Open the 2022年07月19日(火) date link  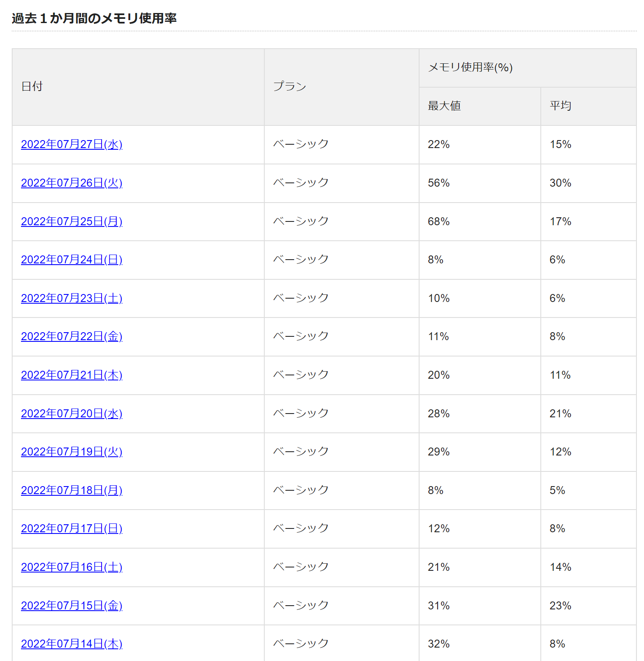[72, 452]
